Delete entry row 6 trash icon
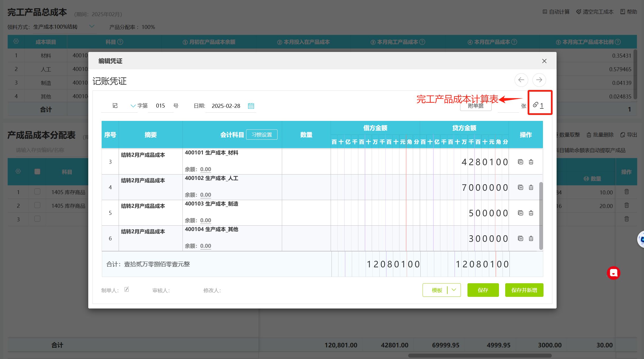Image resolution: width=644 pixels, height=359 pixels. coord(531,238)
